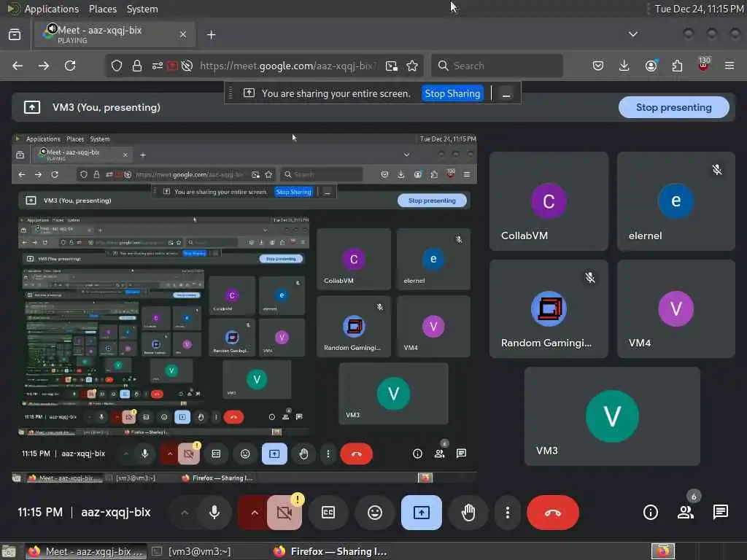The height and width of the screenshot is (560, 747).
Task: Turn on the camera in the Meet bottom bar
Action: point(285,513)
